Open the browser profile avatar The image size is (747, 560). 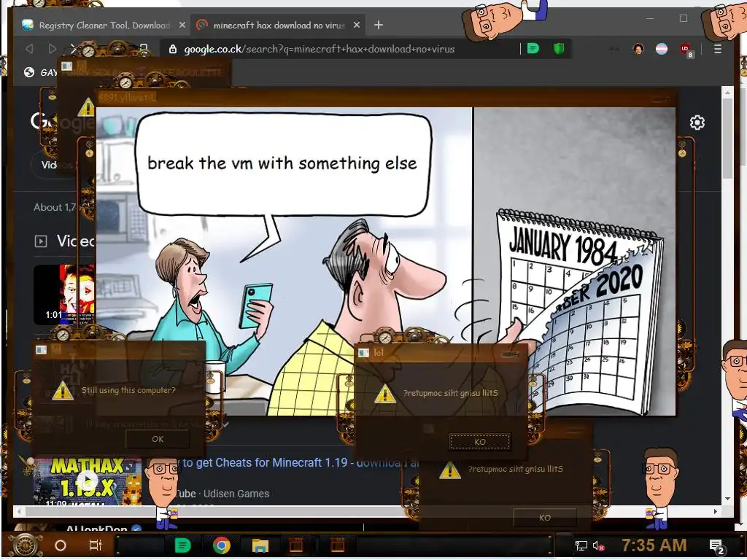tap(638, 49)
